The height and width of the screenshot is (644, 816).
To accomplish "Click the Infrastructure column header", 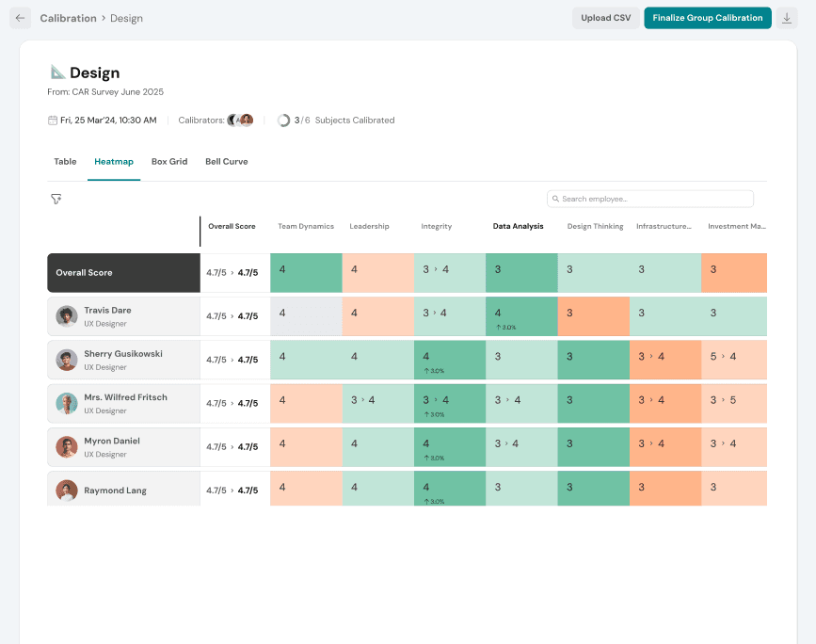I will point(664,227).
